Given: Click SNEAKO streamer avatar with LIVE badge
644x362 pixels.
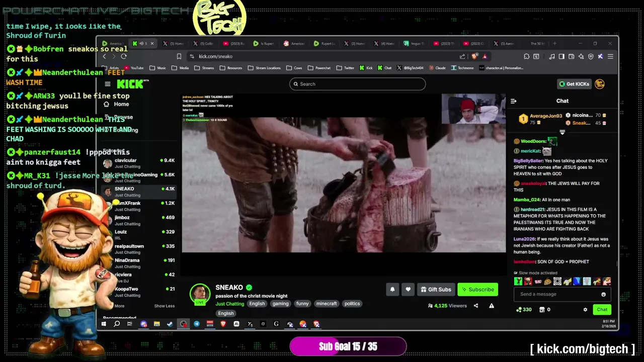Looking at the screenshot, I should tap(200, 295).
